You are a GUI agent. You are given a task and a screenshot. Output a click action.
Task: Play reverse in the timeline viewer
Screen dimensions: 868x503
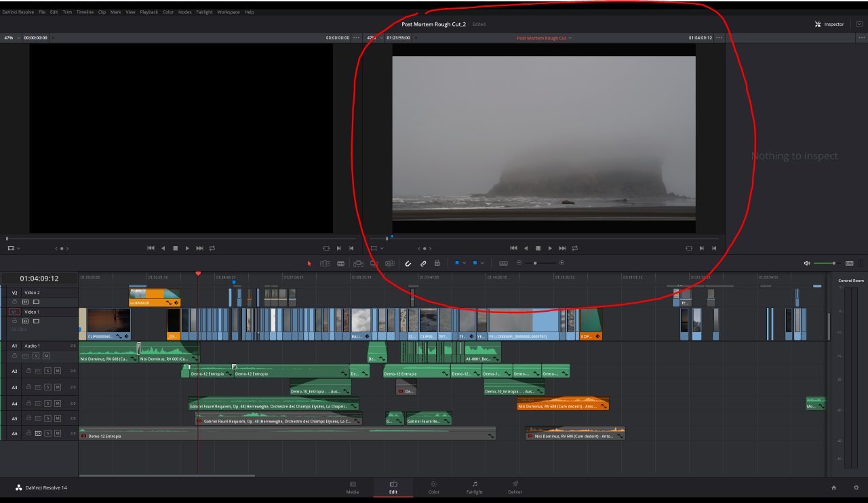pyautogui.click(x=526, y=248)
